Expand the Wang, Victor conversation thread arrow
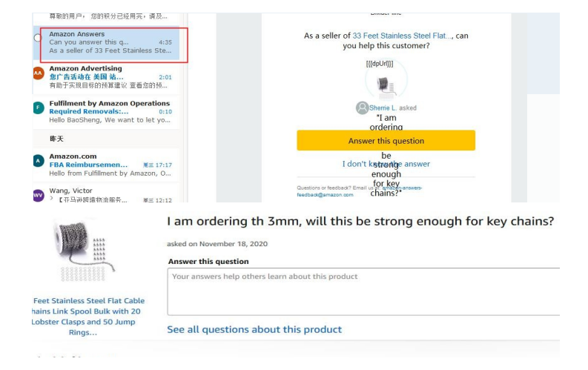This screenshot has height=370, width=588. (51, 199)
